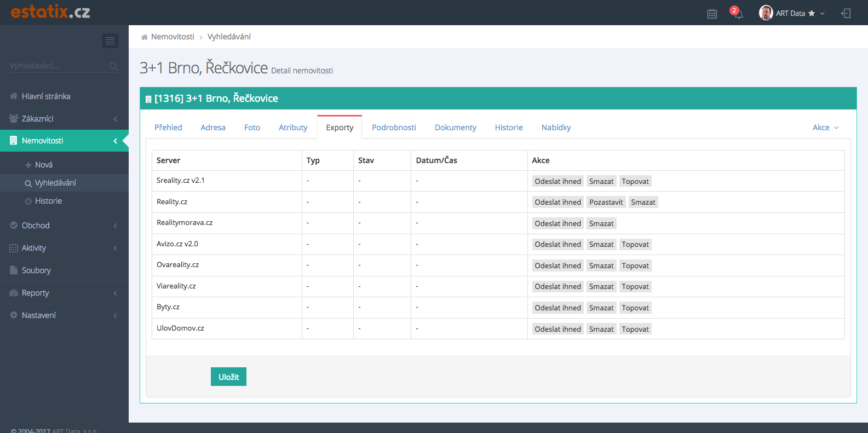Screen dimensions: 868x433
Task: Open Soubory in sidebar
Action: 64,270
